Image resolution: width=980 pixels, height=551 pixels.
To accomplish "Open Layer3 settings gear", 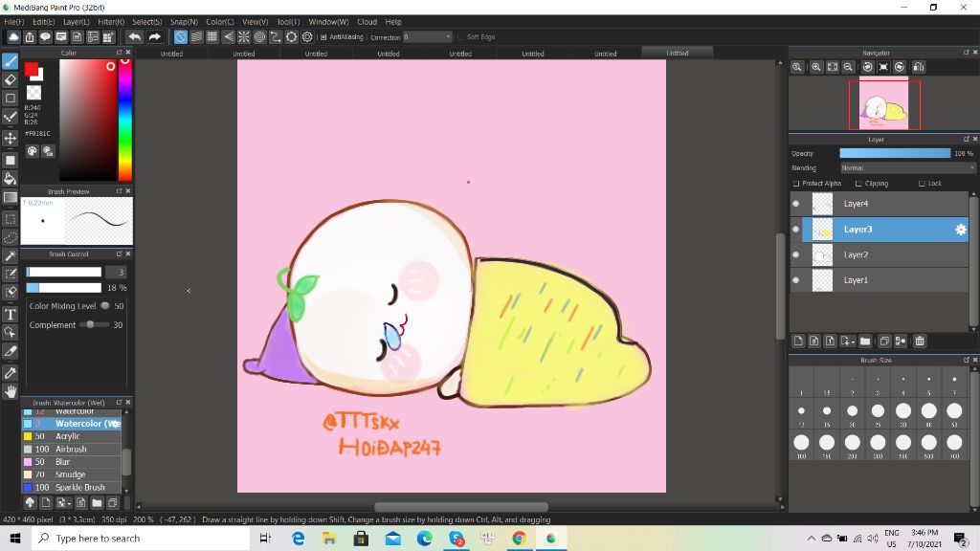I will (961, 230).
